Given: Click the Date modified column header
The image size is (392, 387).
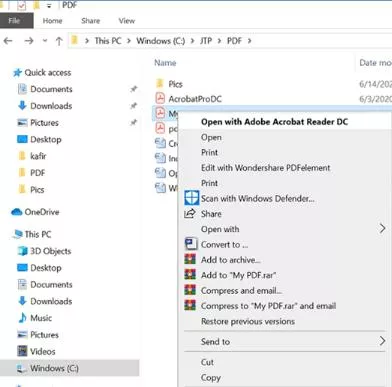Looking at the screenshot, I should [375, 63].
